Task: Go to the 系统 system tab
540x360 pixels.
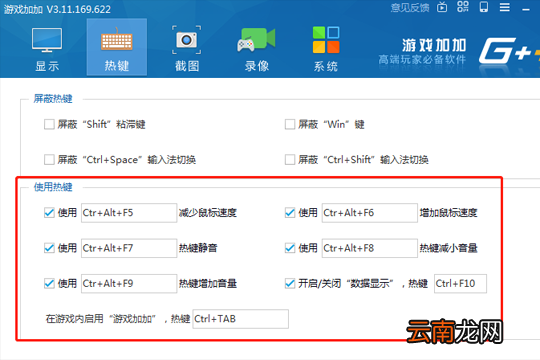Action: (326, 49)
